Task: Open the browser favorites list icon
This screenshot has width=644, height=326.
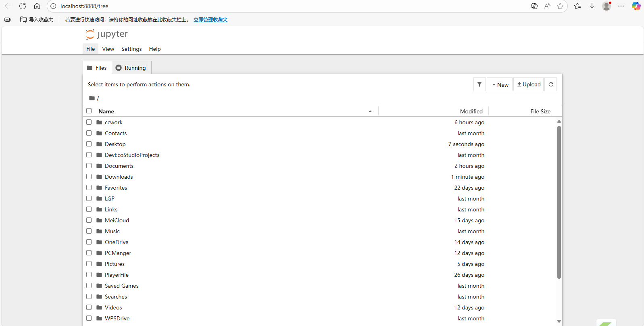Action: (577, 6)
